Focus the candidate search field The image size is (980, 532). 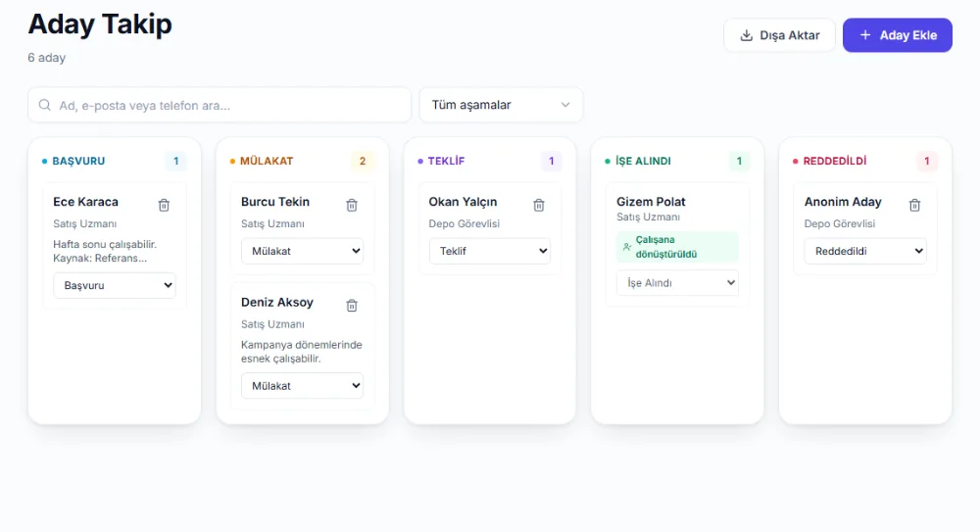pos(220,105)
